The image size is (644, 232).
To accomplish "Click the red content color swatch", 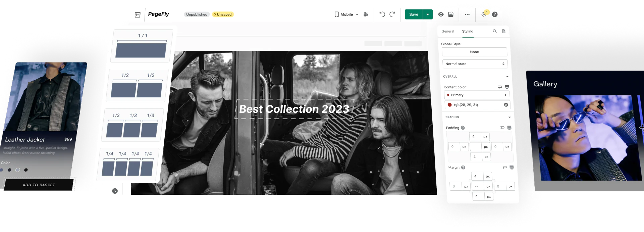I will (449, 105).
